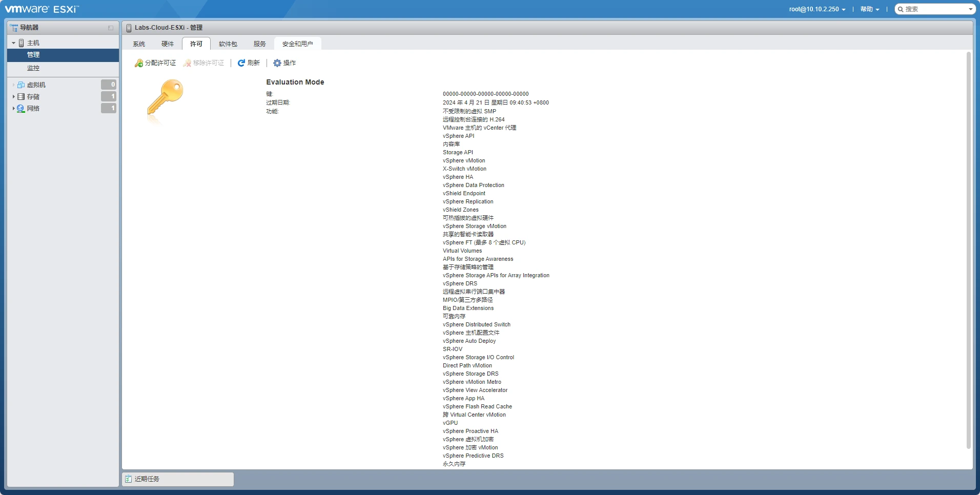The width and height of the screenshot is (980, 495).
Task: Collapse the Navigator panel via its minimize icon
Action: click(110, 28)
